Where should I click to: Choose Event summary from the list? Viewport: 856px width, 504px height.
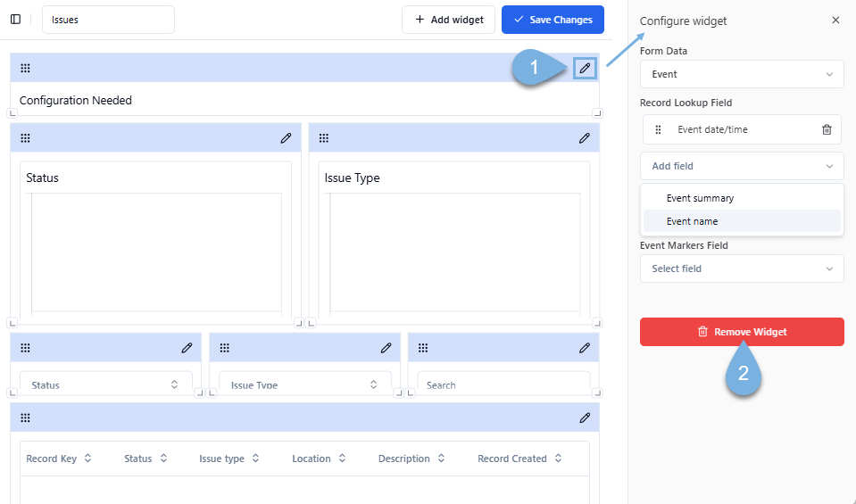(x=700, y=198)
